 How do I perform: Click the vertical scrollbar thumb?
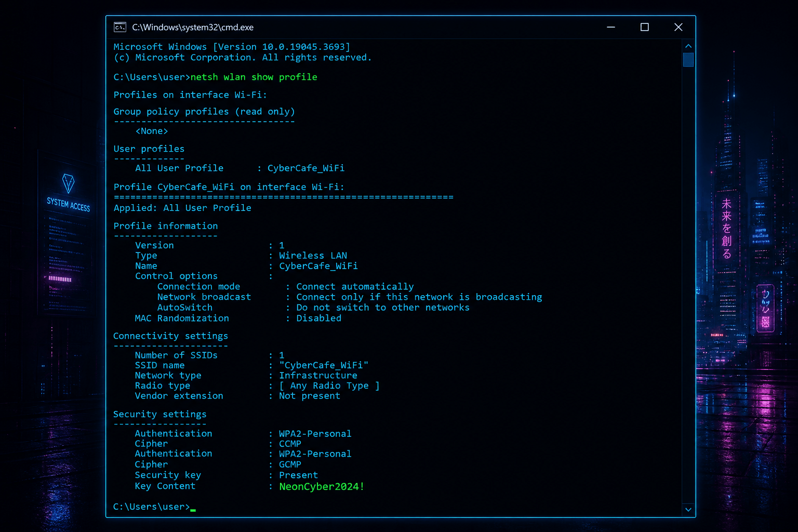click(x=688, y=60)
